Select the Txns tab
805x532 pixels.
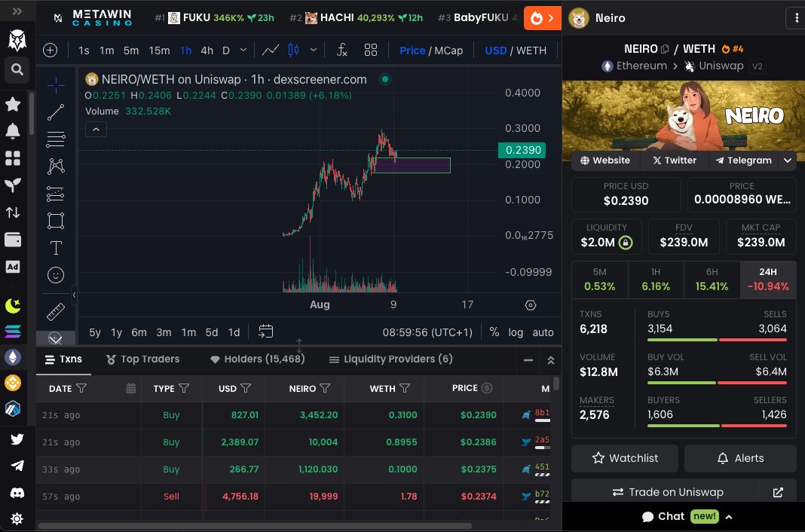[63, 359]
